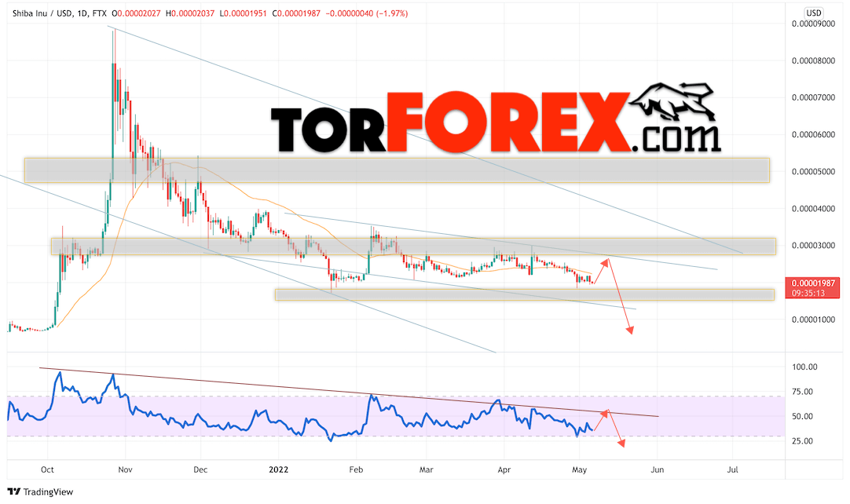Image resolution: width=850 pixels, height=504 pixels.
Task: Click price axis label 0.00006000
Action: (813, 134)
